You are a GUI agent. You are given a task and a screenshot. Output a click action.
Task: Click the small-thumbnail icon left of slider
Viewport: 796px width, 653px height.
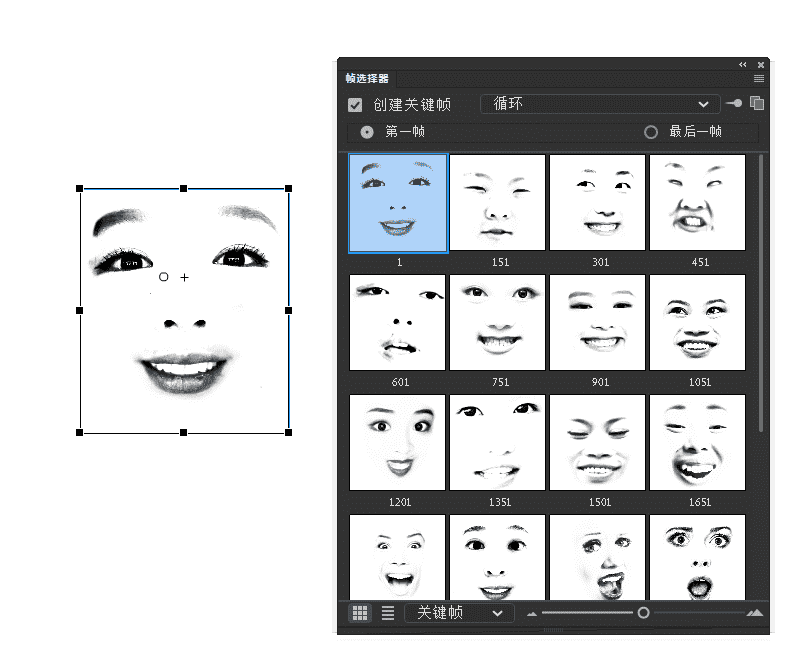pos(532,614)
